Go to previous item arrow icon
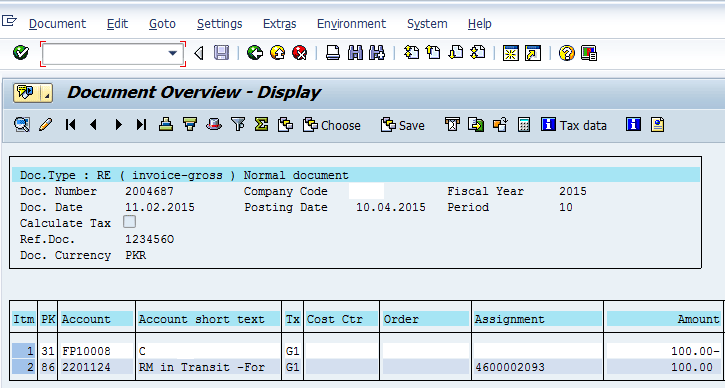This screenshot has height=388, width=725. coord(94,124)
